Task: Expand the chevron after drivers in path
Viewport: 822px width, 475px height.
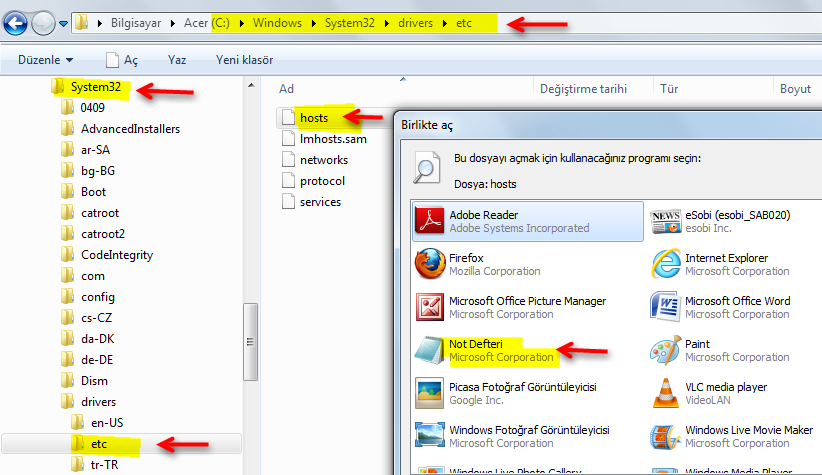Action: (445, 24)
